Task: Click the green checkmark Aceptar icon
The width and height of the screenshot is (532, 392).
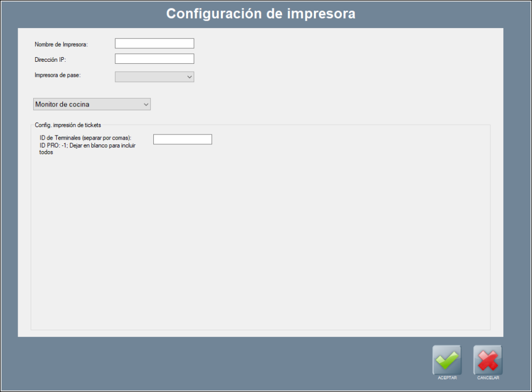Action: tap(447, 359)
